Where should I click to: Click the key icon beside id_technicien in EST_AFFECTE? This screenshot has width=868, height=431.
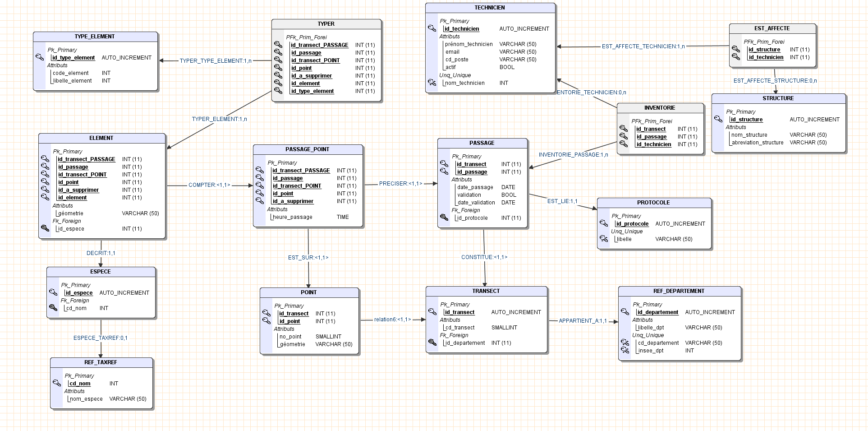click(736, 57)
